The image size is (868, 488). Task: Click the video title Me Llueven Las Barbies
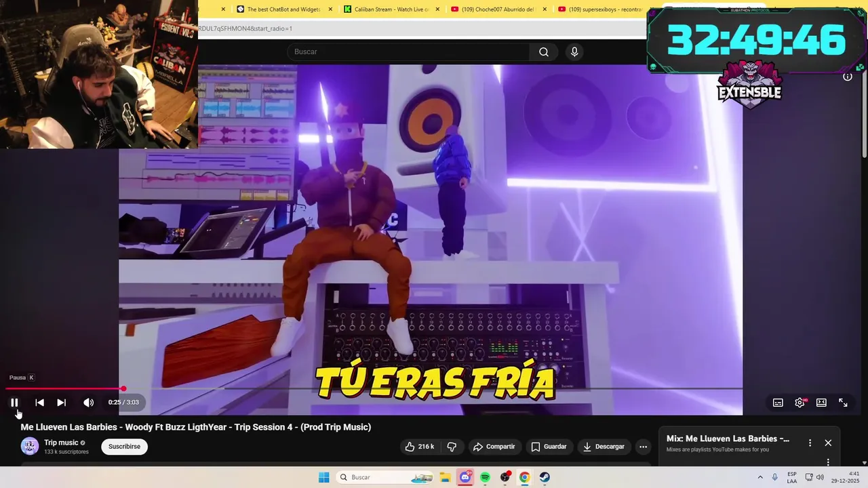[x=196, y=427]
